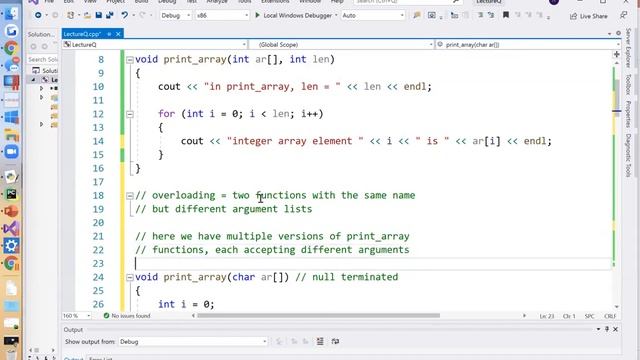The image size is (640, 360).
Task: Click the SPC indentation indicator
Action: (589, 316)
